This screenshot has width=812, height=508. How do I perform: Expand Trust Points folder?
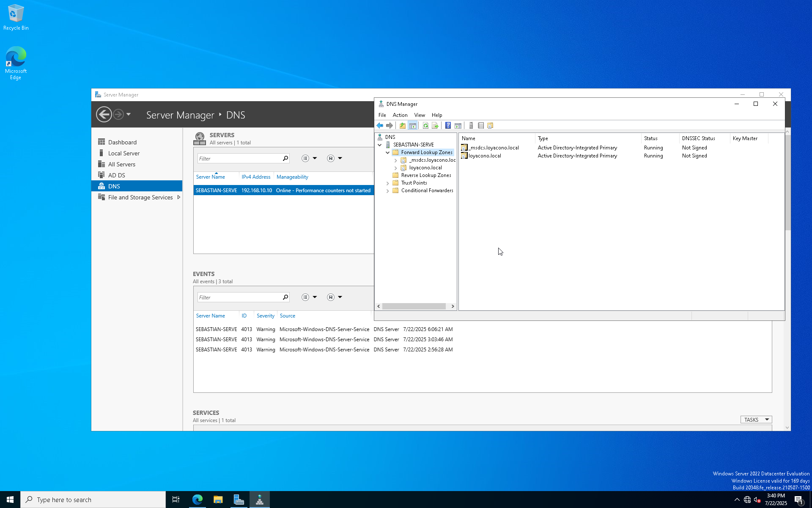pos(387,183)
